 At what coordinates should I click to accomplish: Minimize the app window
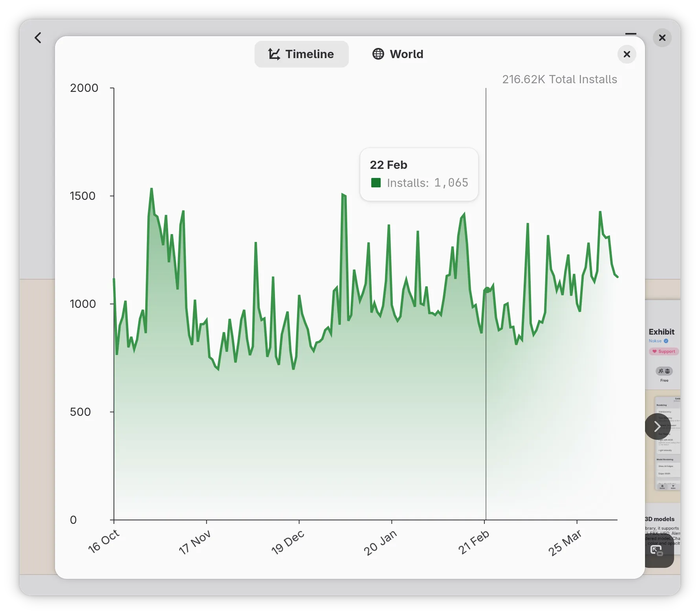coord(630,35)
